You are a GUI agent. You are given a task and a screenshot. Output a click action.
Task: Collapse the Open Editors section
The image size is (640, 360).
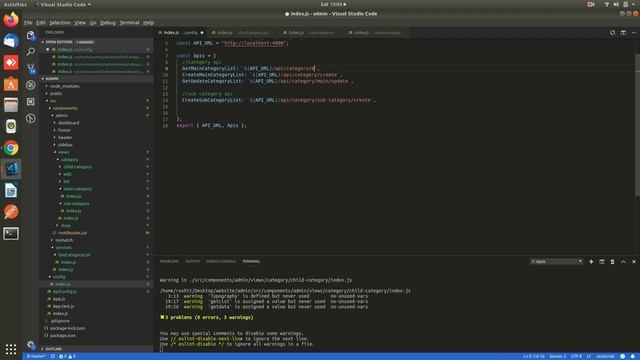[97, 42]
